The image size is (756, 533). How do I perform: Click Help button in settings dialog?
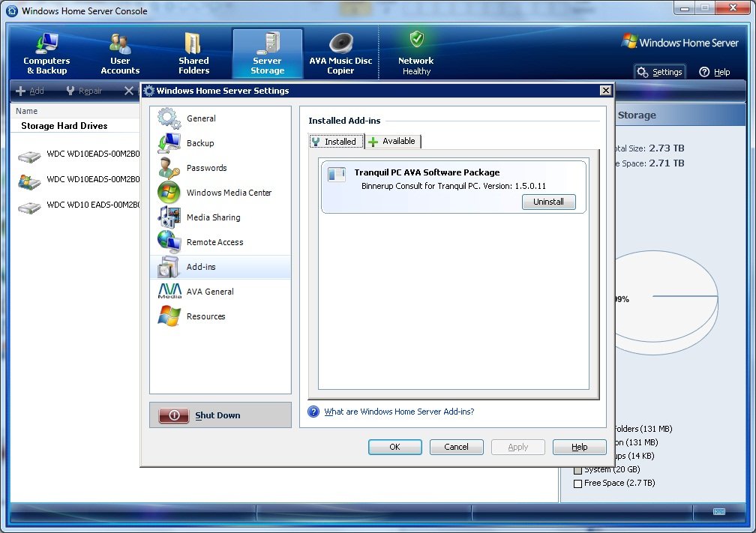click(580, 447)
